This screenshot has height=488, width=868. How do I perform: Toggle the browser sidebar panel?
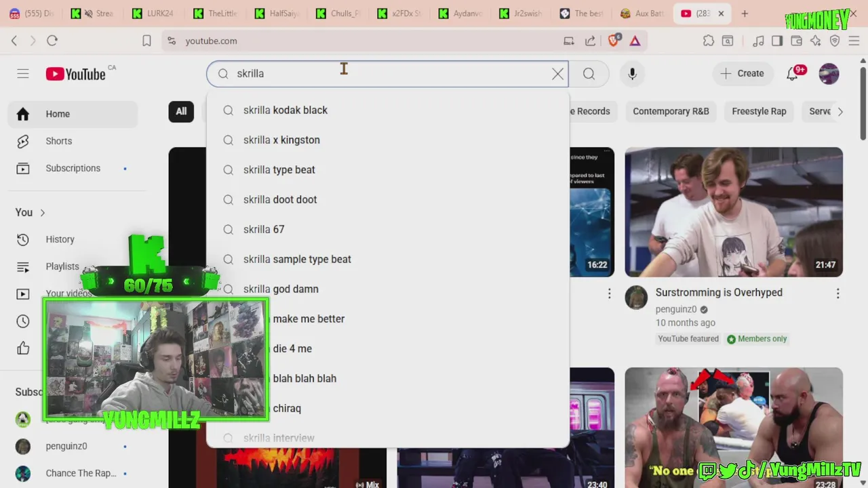777,41
